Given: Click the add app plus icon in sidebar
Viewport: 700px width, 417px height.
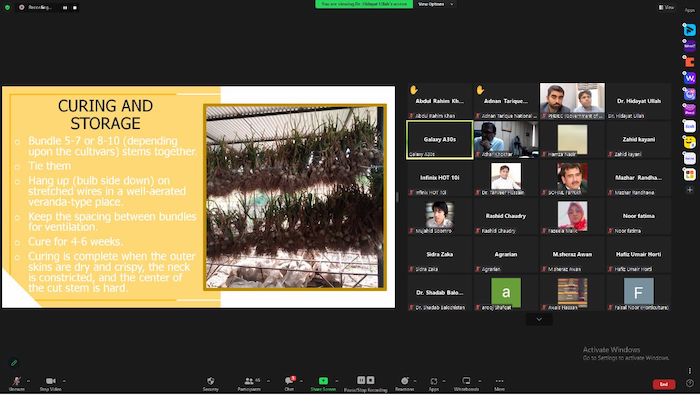Looking at the screenshot, I should coord(689,191).
